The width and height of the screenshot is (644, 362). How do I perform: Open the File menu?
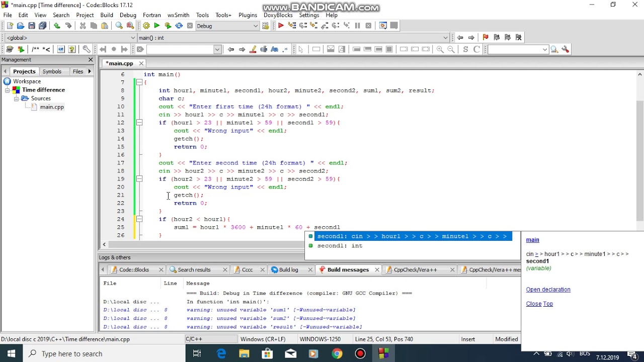tap(8, 15)
